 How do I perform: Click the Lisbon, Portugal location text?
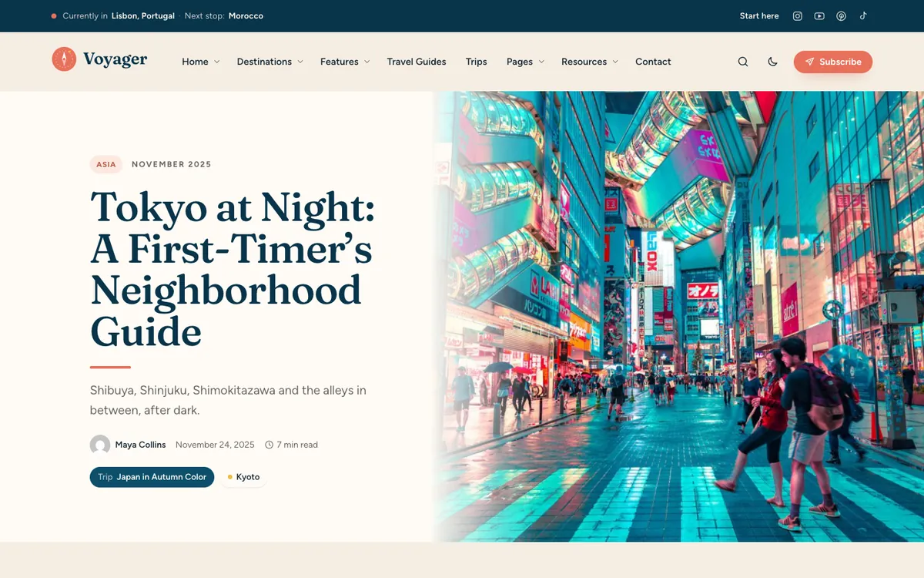[x=143, y=16]
